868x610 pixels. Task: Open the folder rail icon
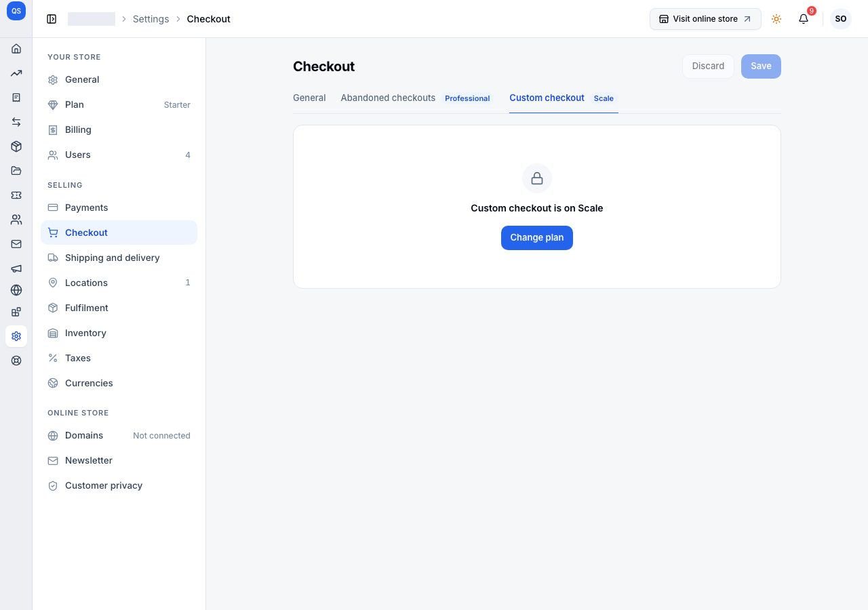pyautogui.click(x=16, y=171)
